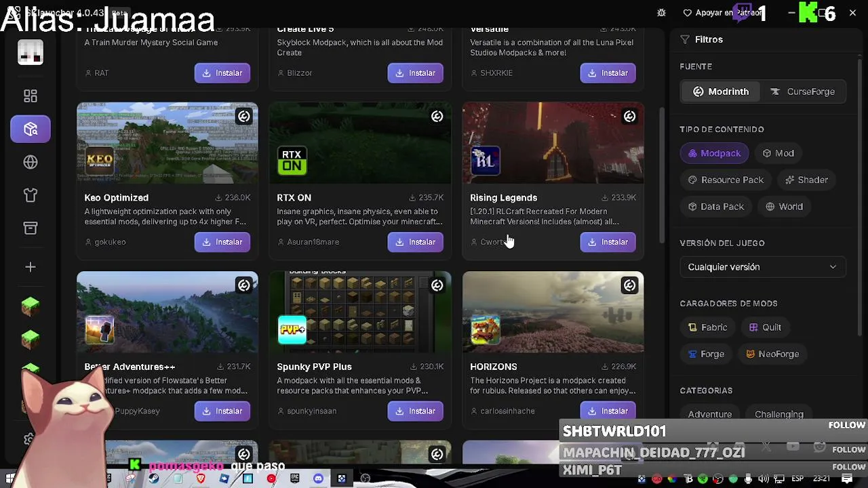Toggle the NeoForge mod loader filter
The height and width of the screenshot is (488, 868).
point(772,354)
